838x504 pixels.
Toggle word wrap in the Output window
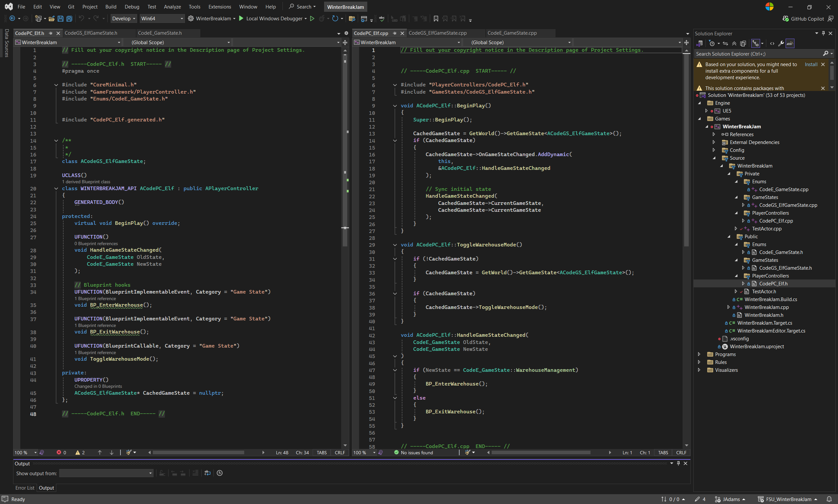click(x=208, y=473)
